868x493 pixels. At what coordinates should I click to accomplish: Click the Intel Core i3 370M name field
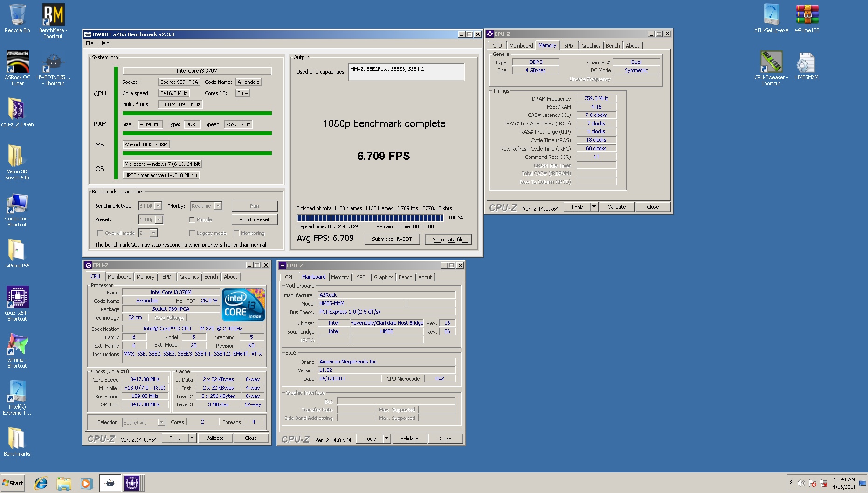(171, 292)
